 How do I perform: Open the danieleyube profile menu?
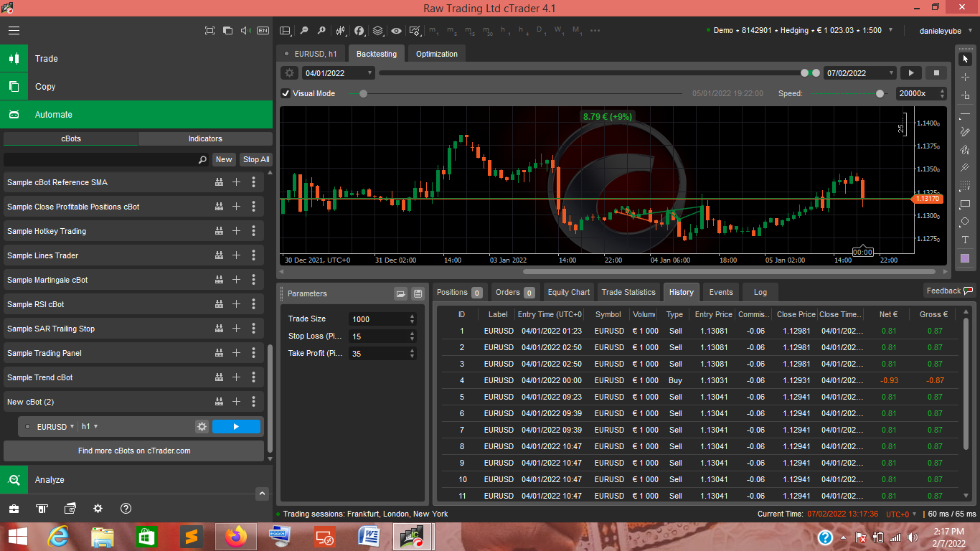(946, 31)
